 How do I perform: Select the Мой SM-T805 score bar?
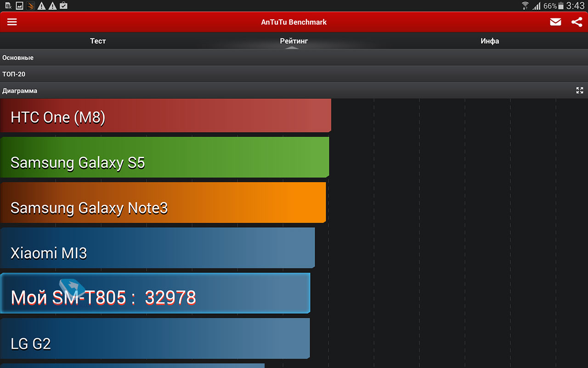pos(155,293)
